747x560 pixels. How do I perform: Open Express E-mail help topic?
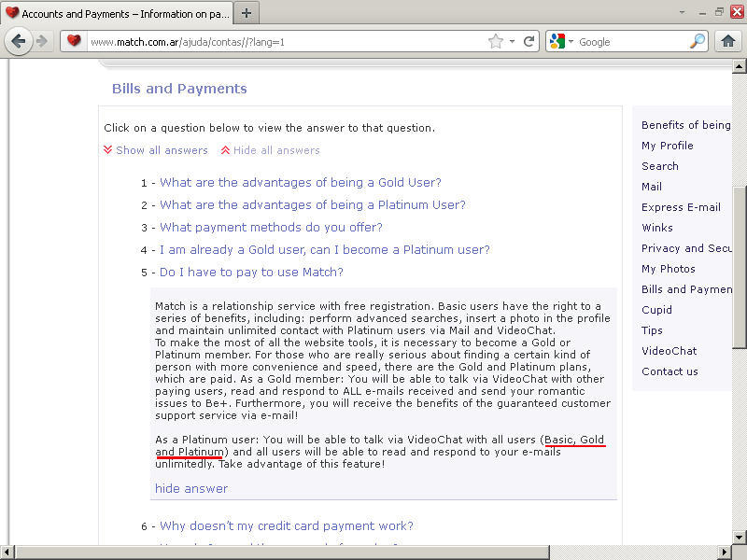(x=681, y=207)
